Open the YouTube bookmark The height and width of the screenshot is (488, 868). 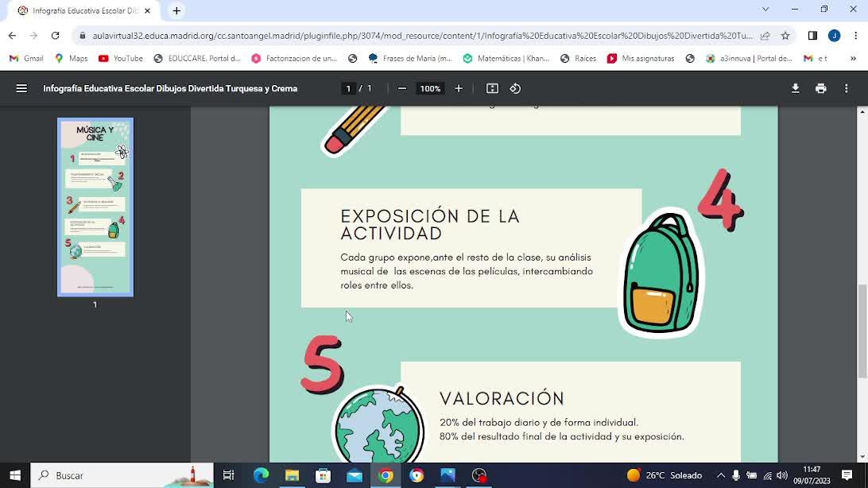[x=121, y=58]
